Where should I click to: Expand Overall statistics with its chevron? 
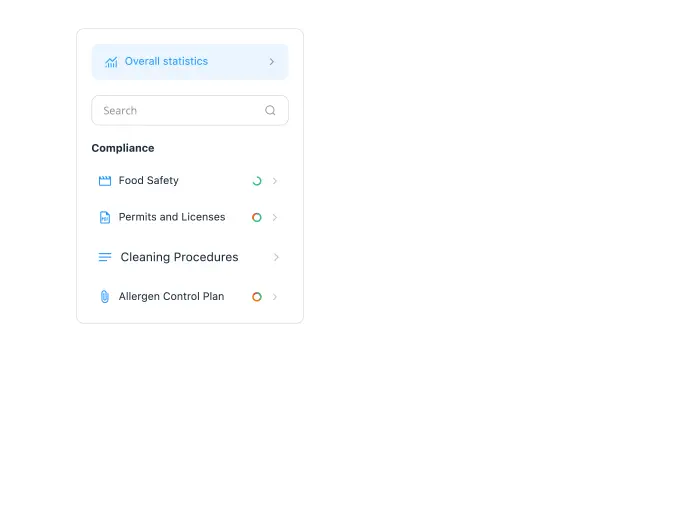point(272,62)
